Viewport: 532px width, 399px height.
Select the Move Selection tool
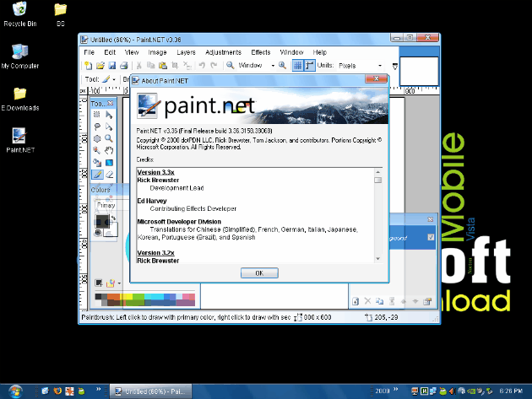109,127
